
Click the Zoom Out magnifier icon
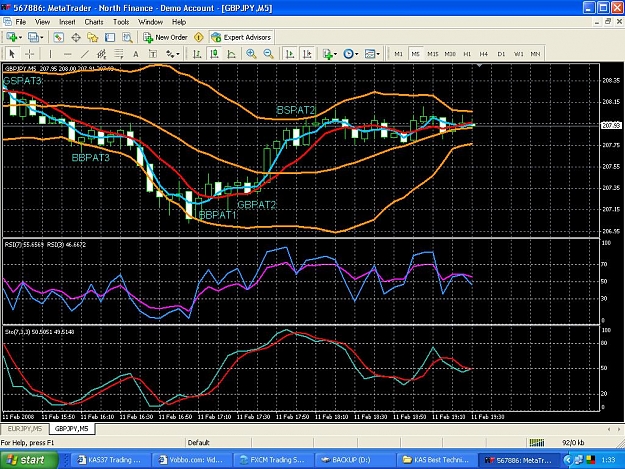(x=269, y=54)
